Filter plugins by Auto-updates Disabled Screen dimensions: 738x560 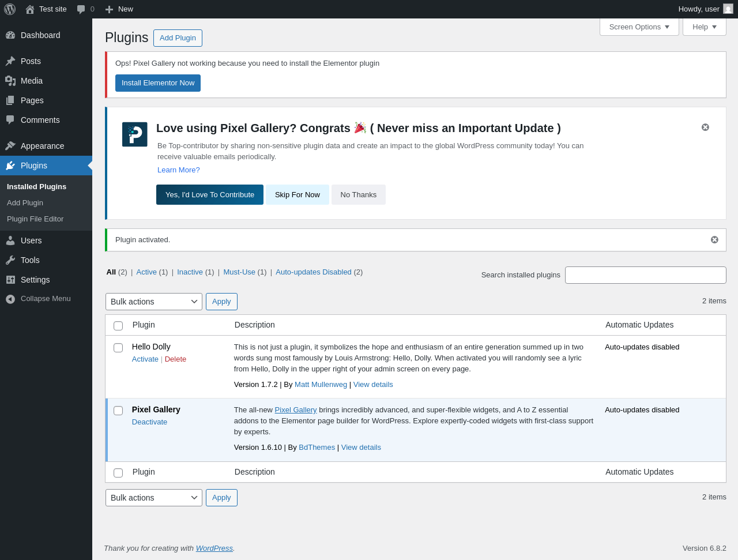(x=314, y=272)
